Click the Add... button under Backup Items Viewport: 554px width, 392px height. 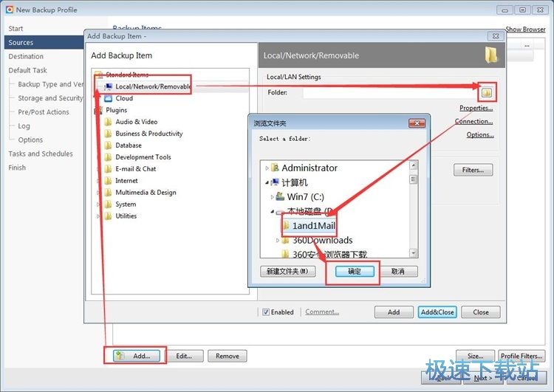click(137, 356)
